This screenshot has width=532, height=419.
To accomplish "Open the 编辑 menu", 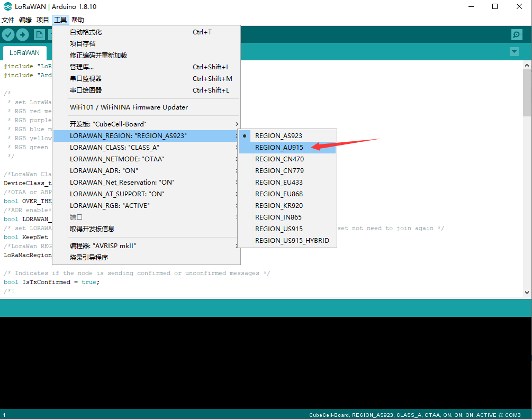I will click(25, 20).
